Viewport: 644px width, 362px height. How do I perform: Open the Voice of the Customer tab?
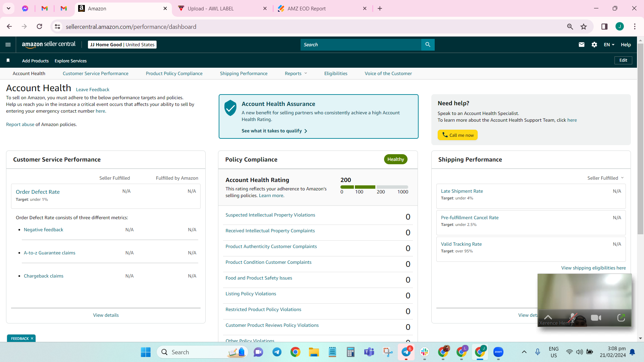click(388, 73)
